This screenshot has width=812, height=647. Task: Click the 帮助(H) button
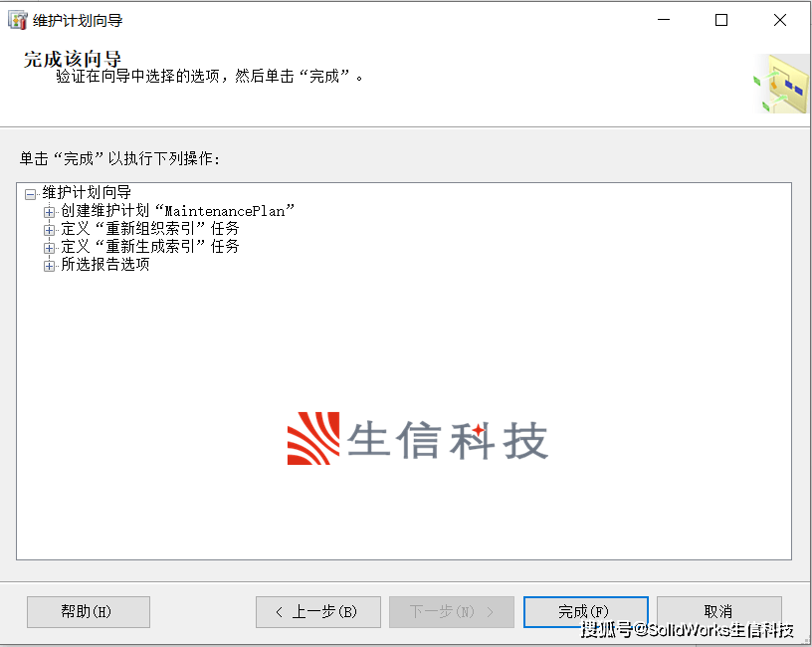[89, 612]
